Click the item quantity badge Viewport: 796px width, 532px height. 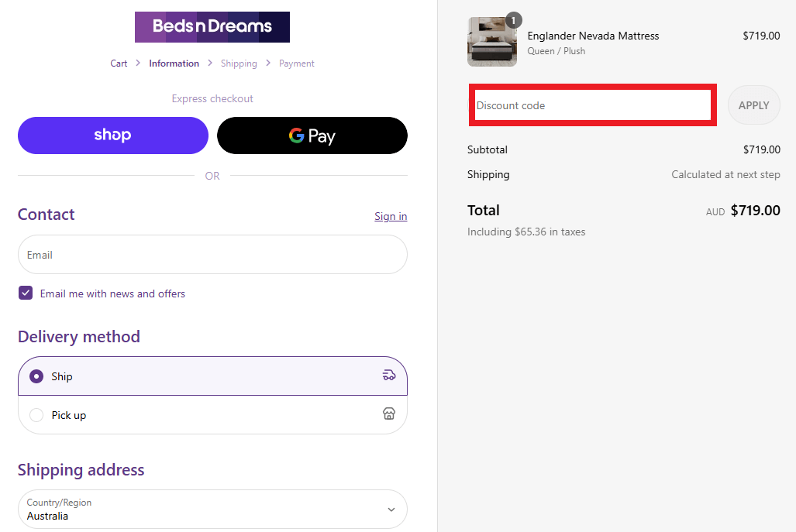click(x=514, y=20)
